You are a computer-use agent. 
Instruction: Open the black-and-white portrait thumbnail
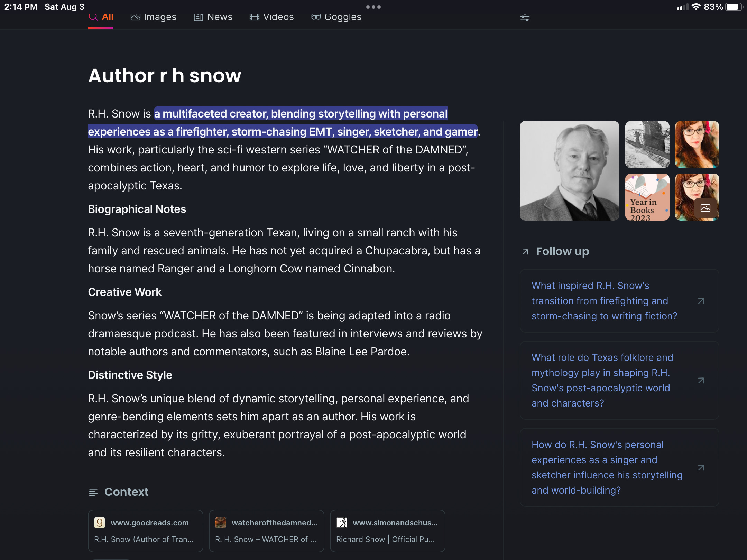coord(569,171)
